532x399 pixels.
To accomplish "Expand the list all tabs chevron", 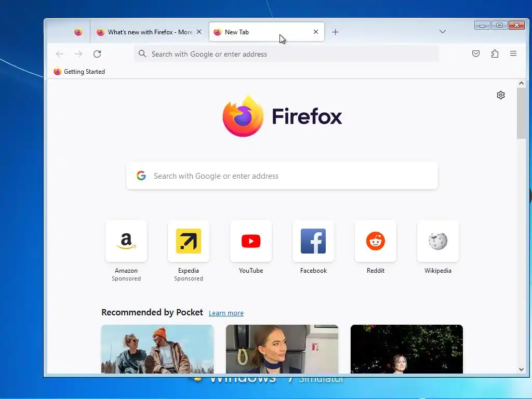I will [x=443, y=32].
